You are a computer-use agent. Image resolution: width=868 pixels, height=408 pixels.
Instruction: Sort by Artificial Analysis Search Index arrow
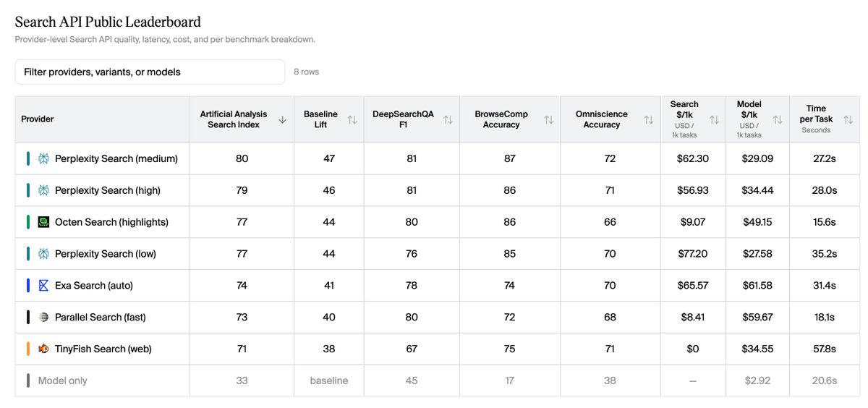click(282, 119)
